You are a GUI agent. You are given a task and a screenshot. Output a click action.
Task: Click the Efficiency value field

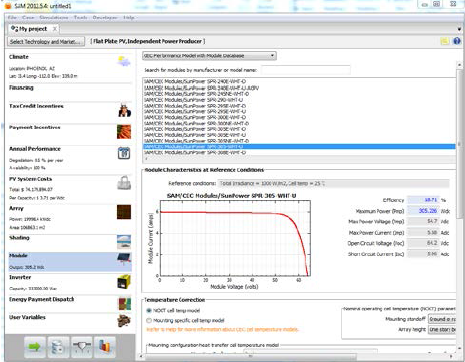tap(423, 200)
